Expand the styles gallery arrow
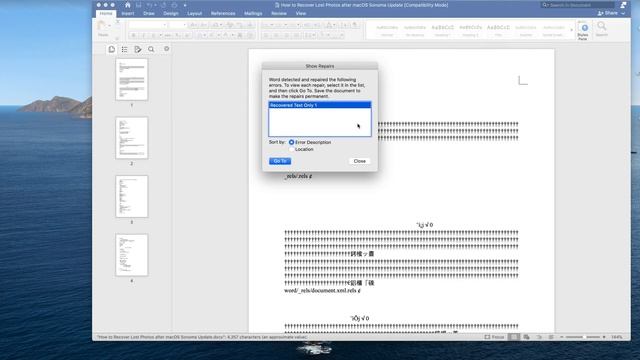Image resolution: width=640 pixels, height=360 pixels. 571,31
